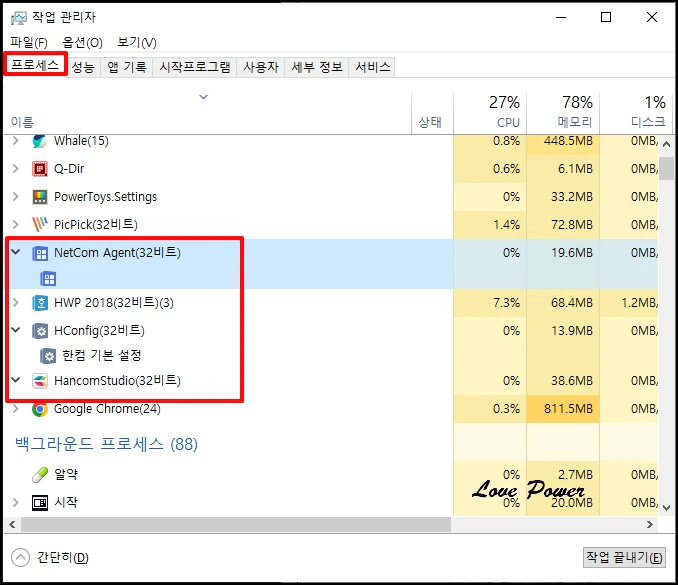Switch to the 성능 tab
This screenshot has height=585, width=678.
pos(83,67)
